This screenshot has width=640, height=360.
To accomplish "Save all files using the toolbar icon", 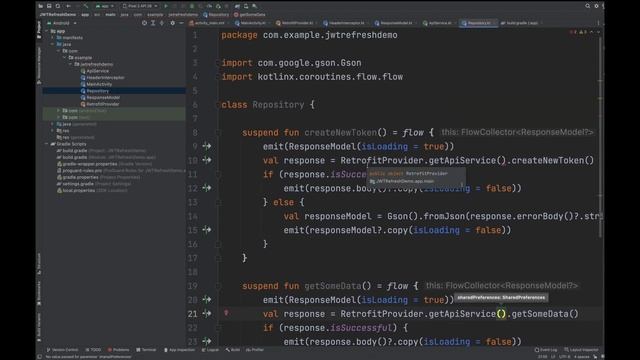I will [49, 6].
